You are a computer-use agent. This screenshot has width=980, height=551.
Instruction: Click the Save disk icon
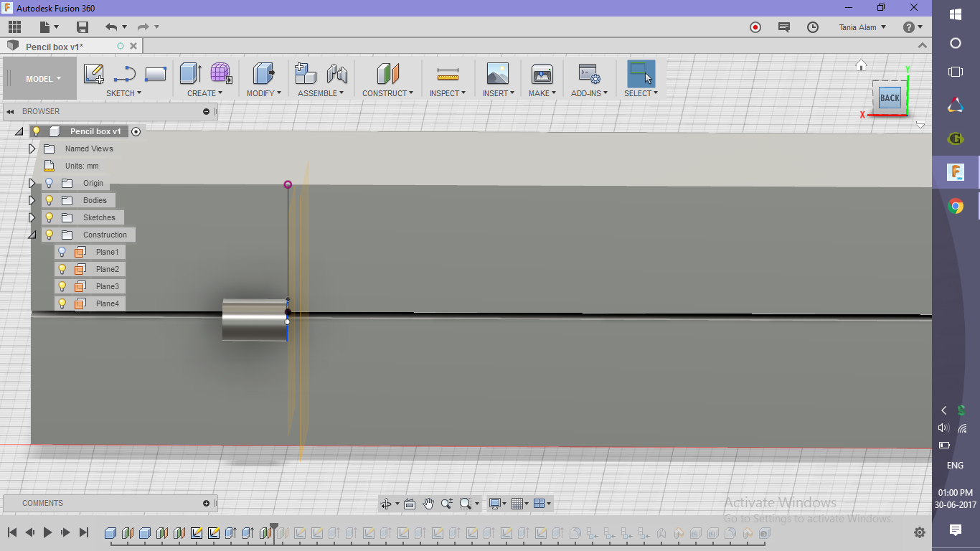click(x=83, y=27)
